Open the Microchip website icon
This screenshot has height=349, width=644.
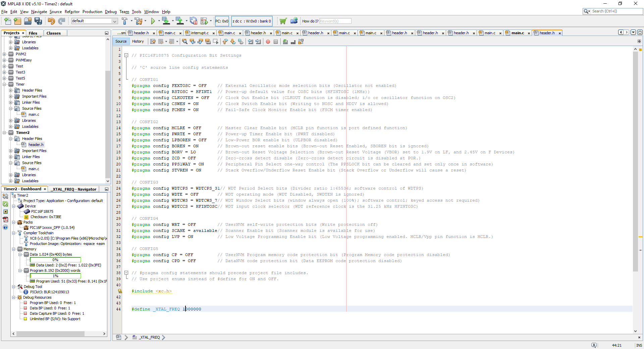[294, 21]
